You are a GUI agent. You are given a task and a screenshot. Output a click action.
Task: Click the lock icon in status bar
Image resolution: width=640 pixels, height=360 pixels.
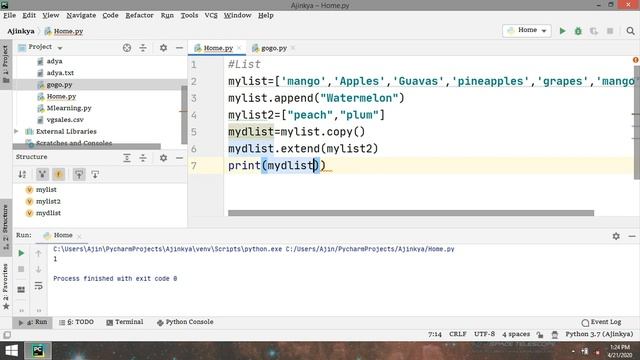(540, 334)
